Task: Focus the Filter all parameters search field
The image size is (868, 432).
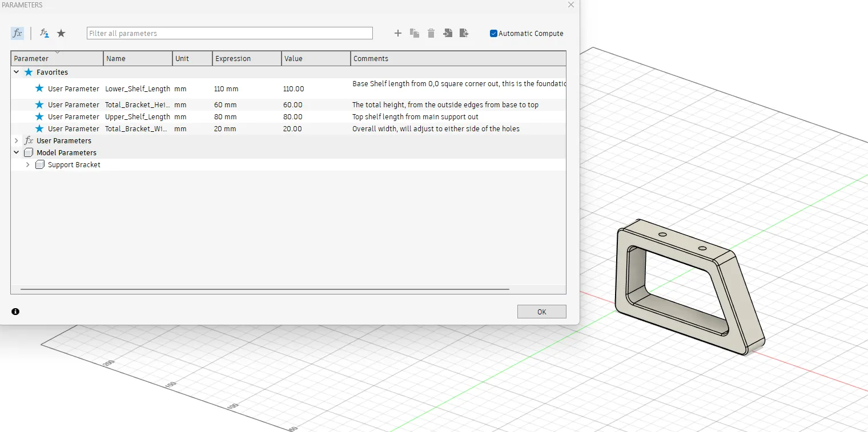Action: [x=230, y=33]
